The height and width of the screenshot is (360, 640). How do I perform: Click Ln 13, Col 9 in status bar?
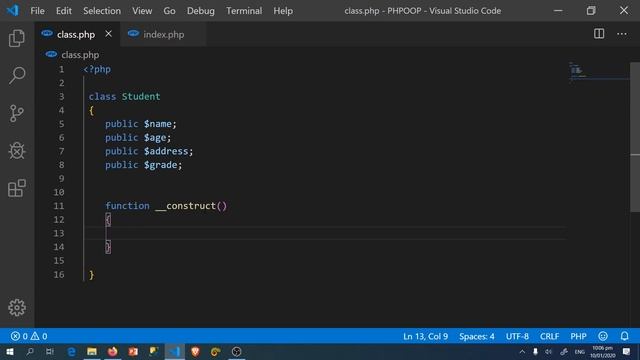pos(425,336)
